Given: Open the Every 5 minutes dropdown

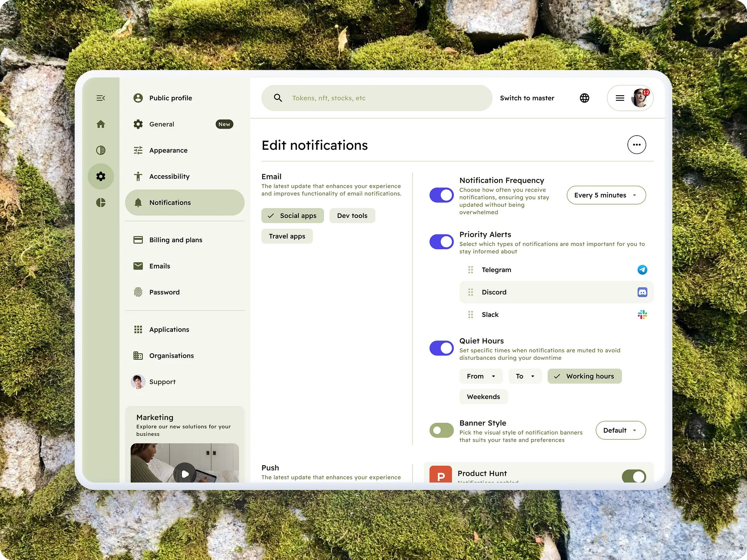Looking at the screenshot, I should click(606, 195).
